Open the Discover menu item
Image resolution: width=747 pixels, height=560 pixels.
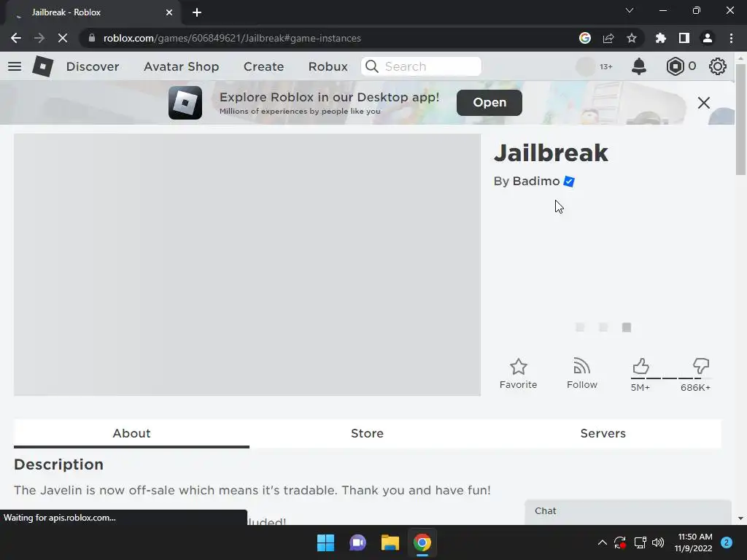pos(93,66)
